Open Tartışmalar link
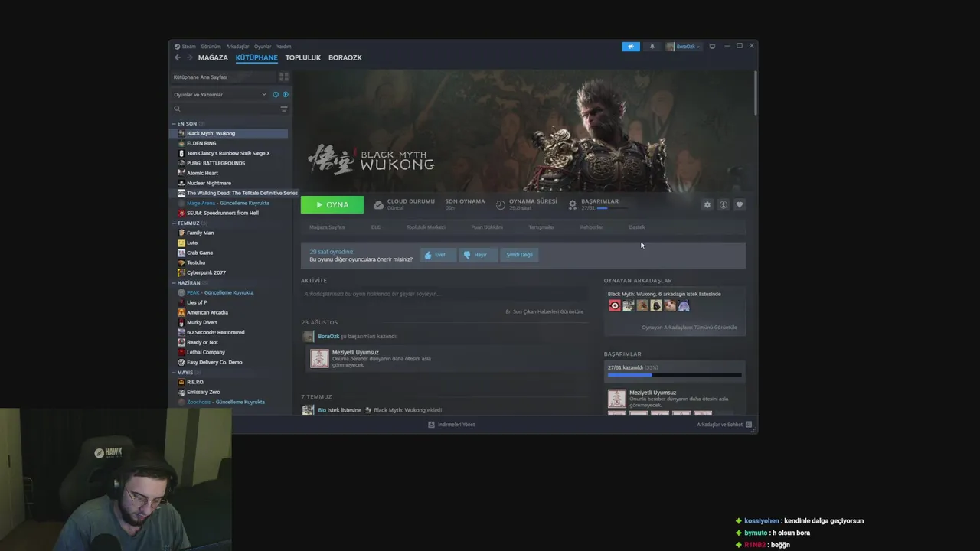Screen dimensions: 980x551 (541, 227)
